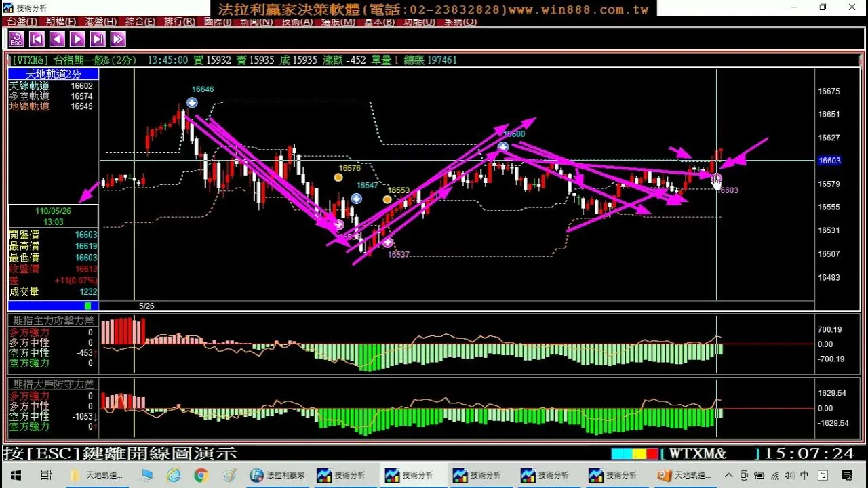Open the 期權(F) menu
This screenshot has height=488, width=868.
(62, 22)
